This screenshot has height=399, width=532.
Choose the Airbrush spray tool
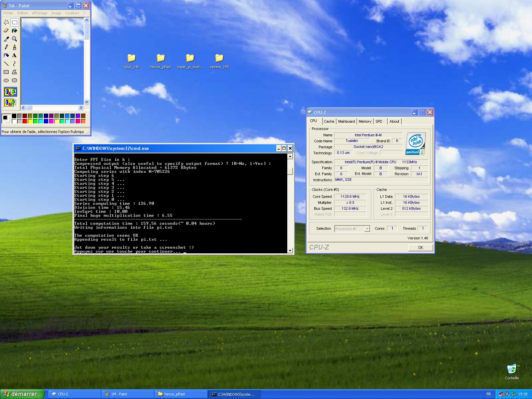6,56
